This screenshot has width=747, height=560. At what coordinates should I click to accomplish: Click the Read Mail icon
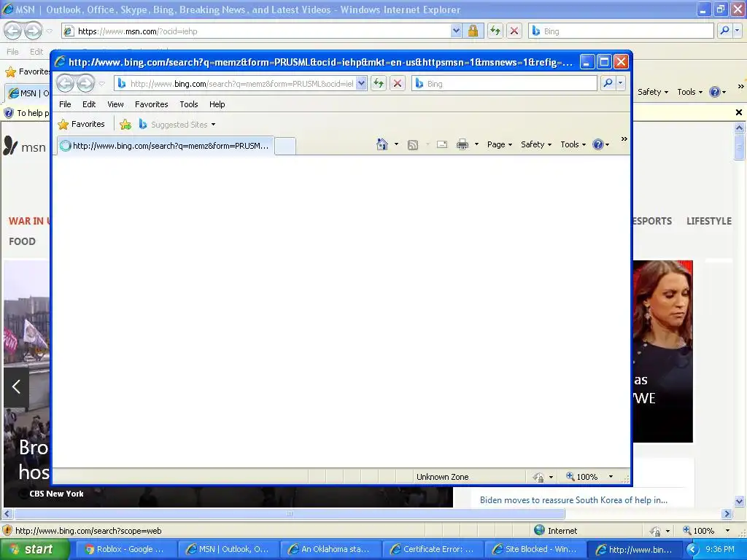(442, 144)
